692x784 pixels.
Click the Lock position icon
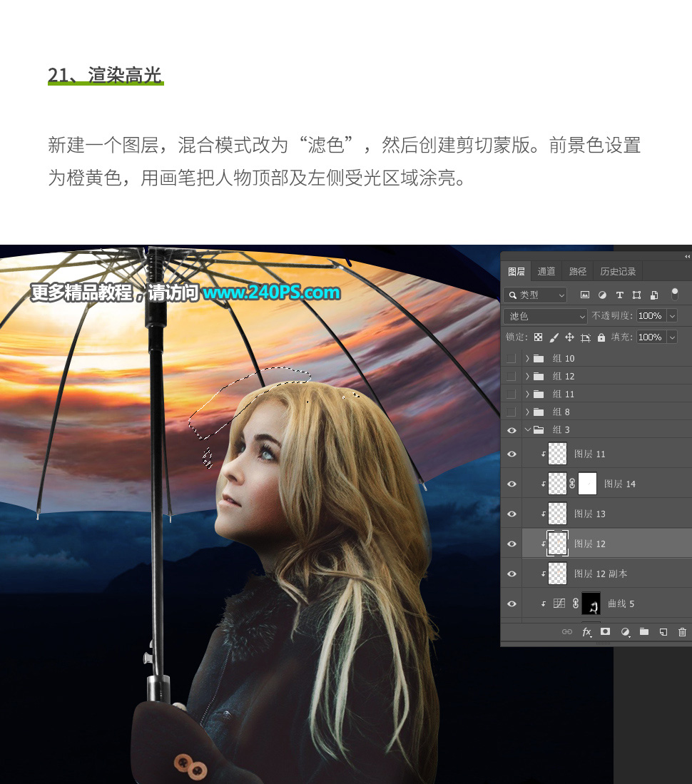pos(569,337)
